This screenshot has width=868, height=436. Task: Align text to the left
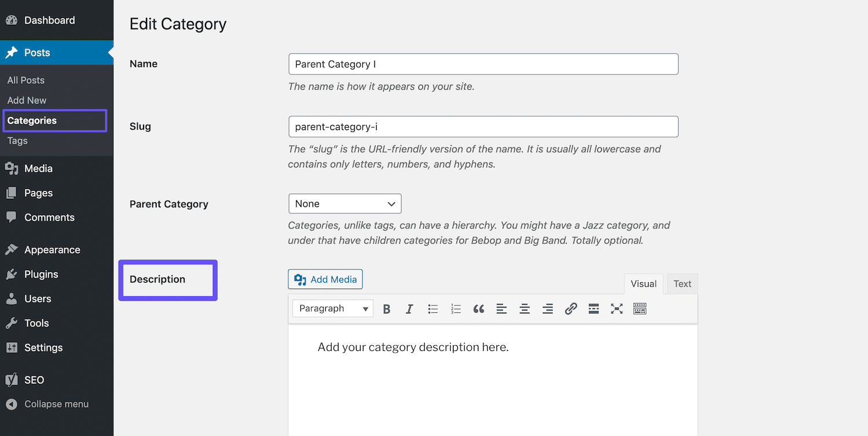click(x=502, y=309)
